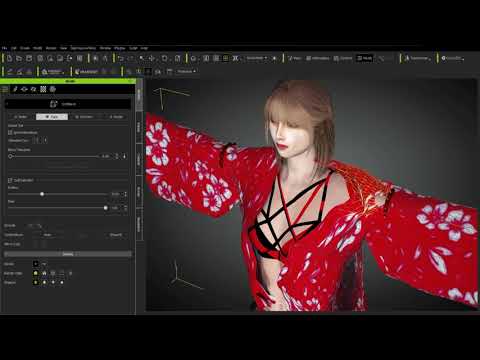The image size is (480, 360).
Task: Click the Edit Pose toolbar button
Action: (295, 58)
